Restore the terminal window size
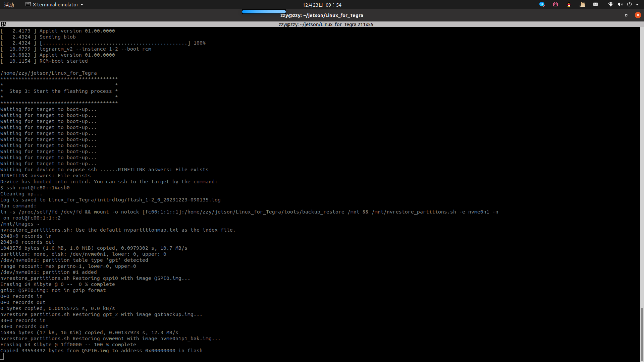This screenshot has height=362, width=644. click(x=626, y=15)
